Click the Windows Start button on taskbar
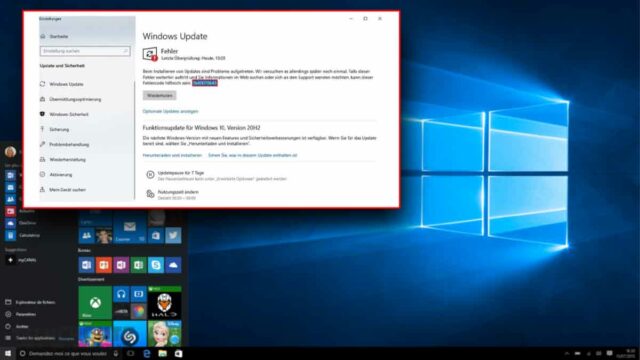 [8, 353]
